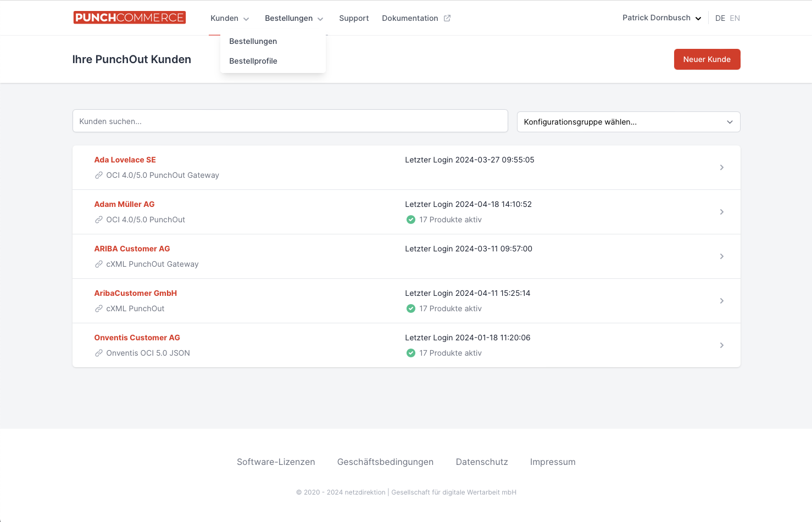The height and width of the screenshot is (522, 812).
Task: Click Letzter Login 2024-03-11 09:57:00 text
Action: point(469,249)
